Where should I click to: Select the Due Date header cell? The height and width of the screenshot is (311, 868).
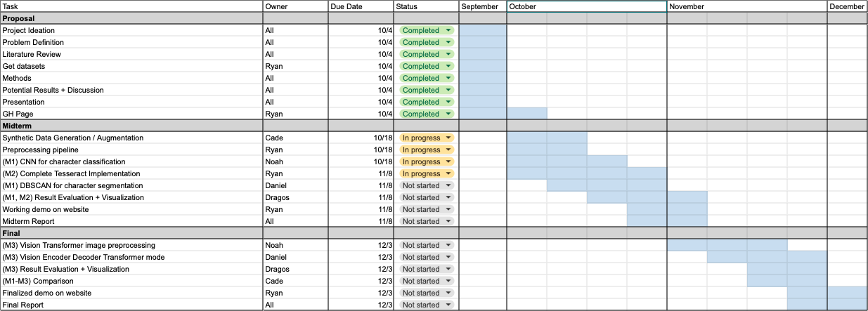coord(361,6)
